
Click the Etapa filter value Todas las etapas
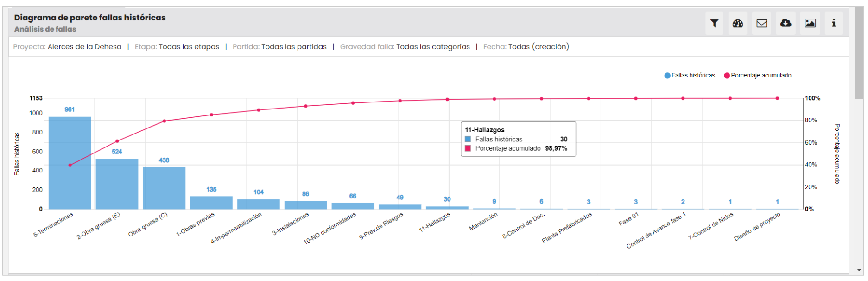coord(189,47)
